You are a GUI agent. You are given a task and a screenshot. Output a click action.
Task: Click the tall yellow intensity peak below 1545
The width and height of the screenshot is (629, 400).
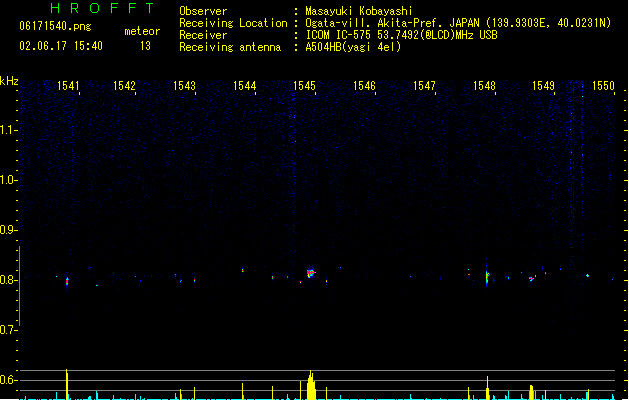pyautogui.click(x=310, y=385)
